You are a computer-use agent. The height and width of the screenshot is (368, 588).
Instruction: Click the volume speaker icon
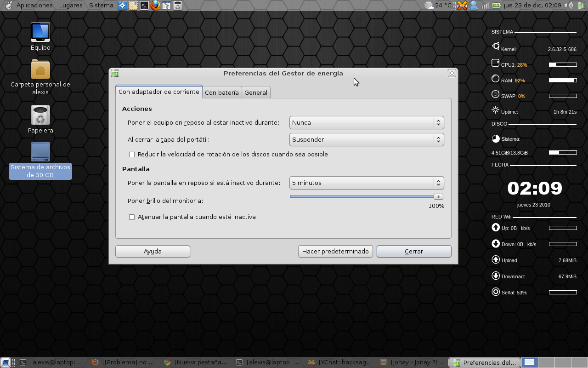coord(569,6)
